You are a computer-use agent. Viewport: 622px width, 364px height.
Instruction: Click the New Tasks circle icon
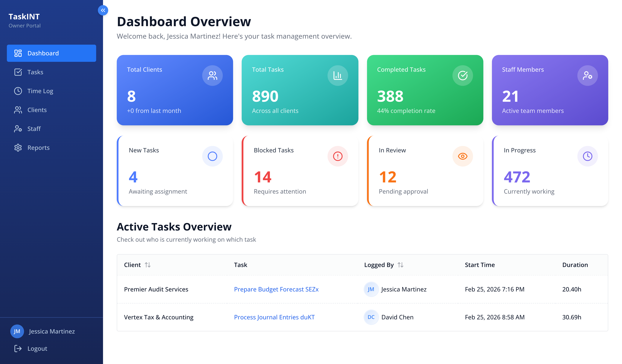point(212,156)
